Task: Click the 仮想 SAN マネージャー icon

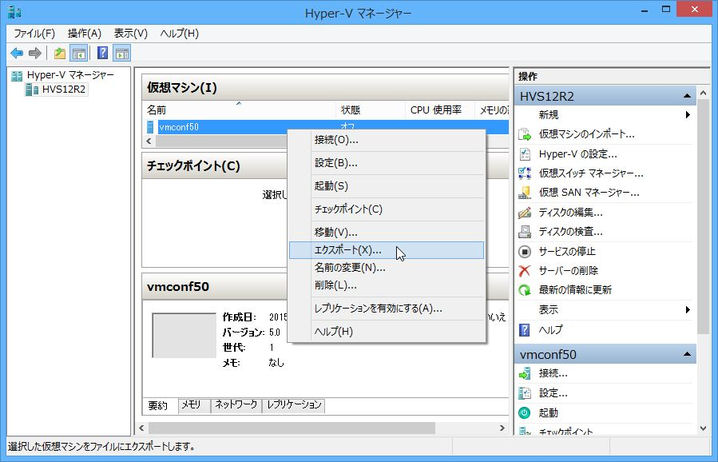Action: (524, 193)
